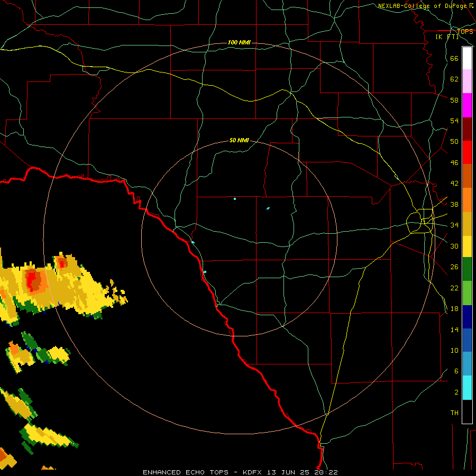
Task: Click the dark green 22-26 kft legend swatch
Action: (x=467, y=269)
